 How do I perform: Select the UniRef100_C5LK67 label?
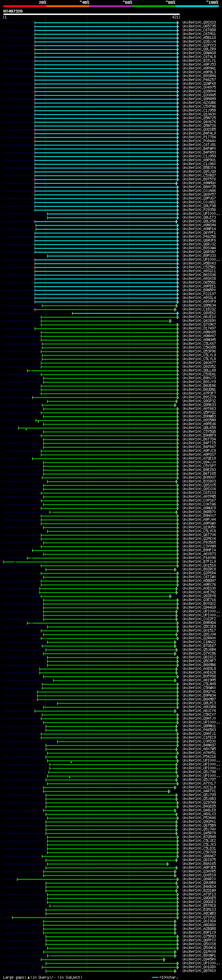(x=199, y=343)
